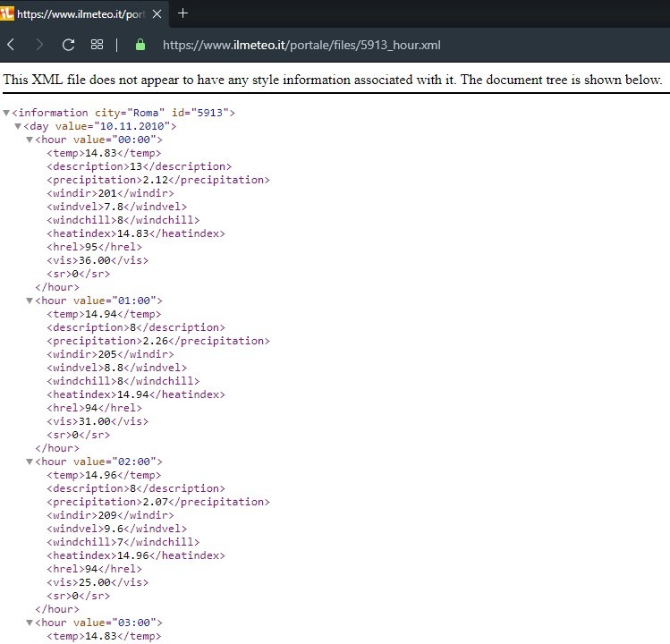Click the description 13 line
Image resolution: width=670 pixels, height=644 pixels.
[139, 166]
